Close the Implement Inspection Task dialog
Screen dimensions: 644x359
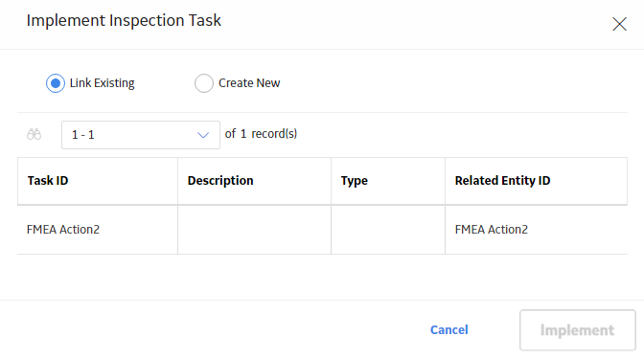[x=619, y=24]
